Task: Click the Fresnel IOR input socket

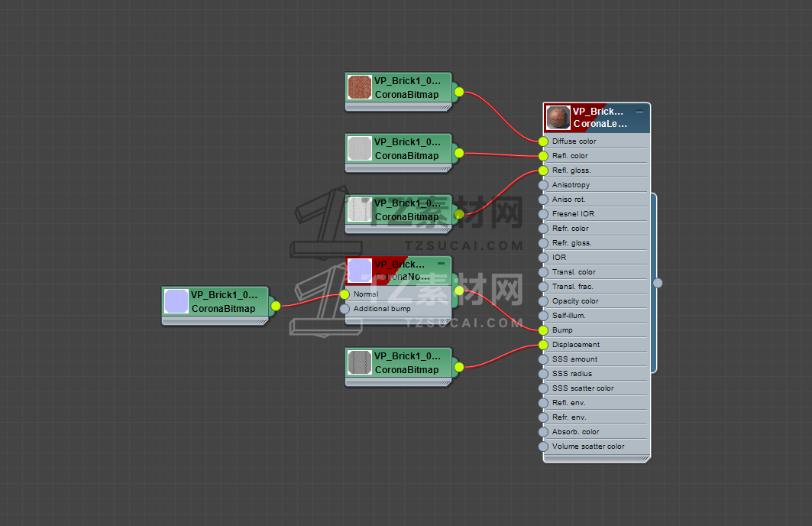Action: tap(543, 214)
